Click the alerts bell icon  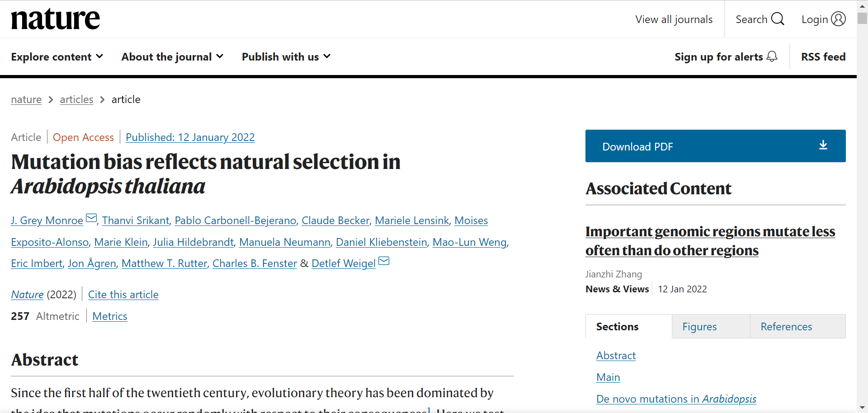tap(772, 56)
